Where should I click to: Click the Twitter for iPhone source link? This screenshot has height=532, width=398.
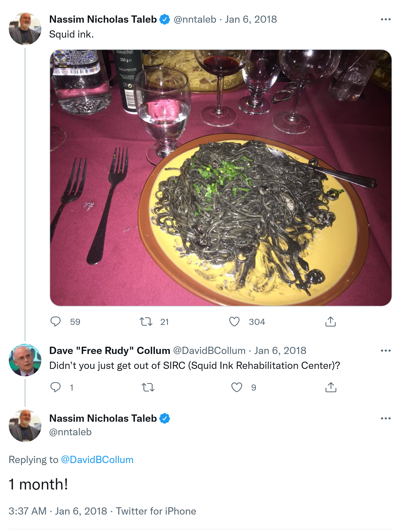[x=156, y=511]
